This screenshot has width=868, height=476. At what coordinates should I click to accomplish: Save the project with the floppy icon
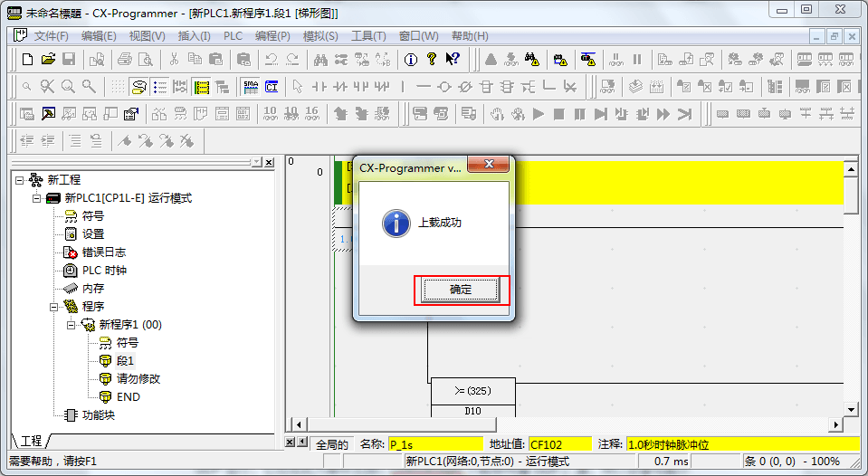[69, 59]
